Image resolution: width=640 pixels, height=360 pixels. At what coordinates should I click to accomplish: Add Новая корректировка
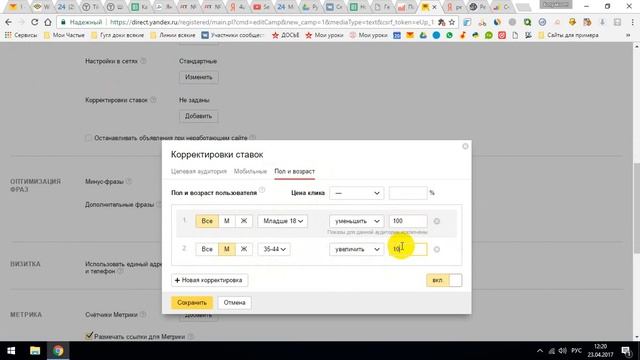209,280
